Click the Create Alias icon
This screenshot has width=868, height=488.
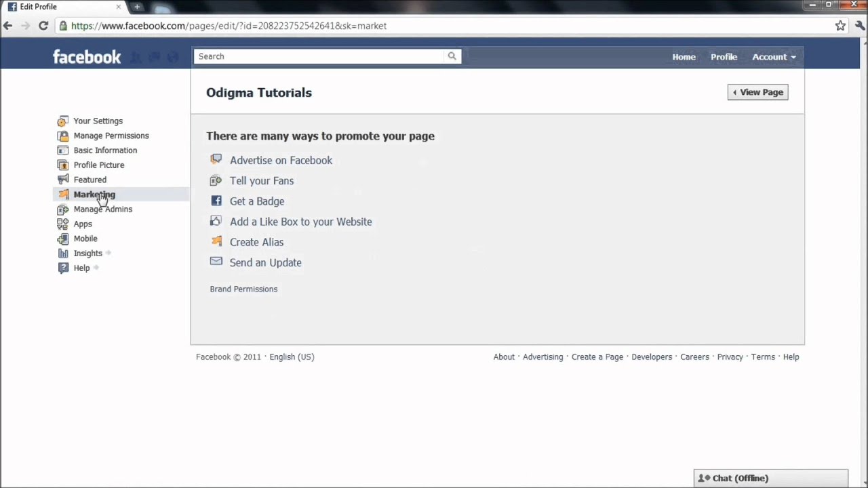(216, 241)
